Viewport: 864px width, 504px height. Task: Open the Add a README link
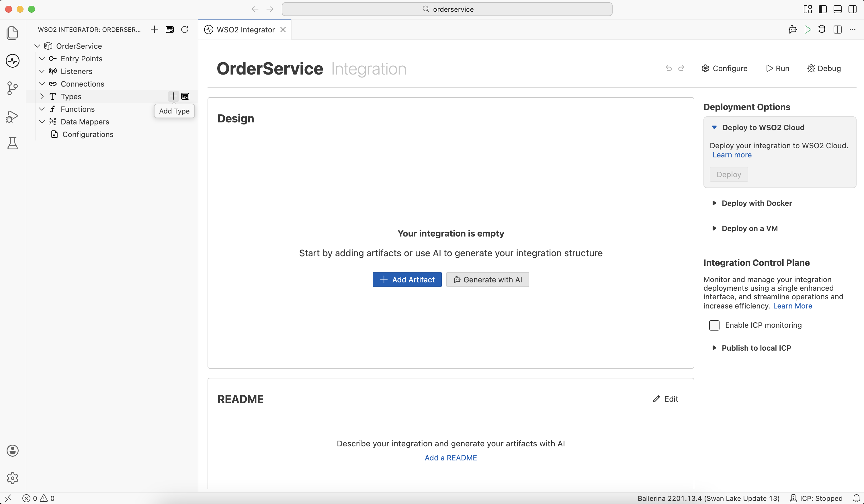[451, 458]
